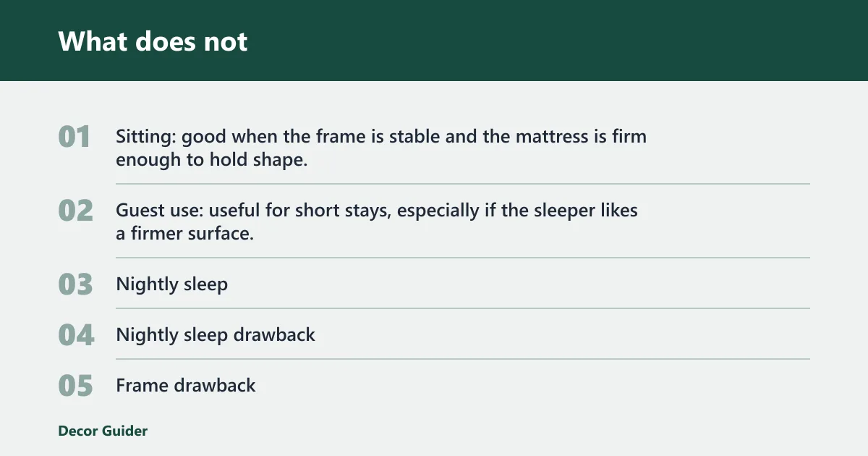Click the number 05 marker

tap(75, 386)
